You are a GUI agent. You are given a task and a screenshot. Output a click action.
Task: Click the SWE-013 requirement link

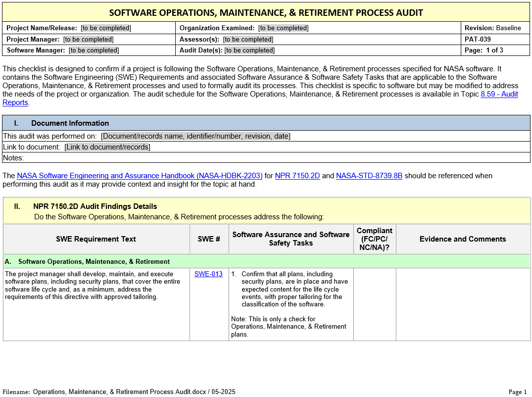tap(208, 274)
